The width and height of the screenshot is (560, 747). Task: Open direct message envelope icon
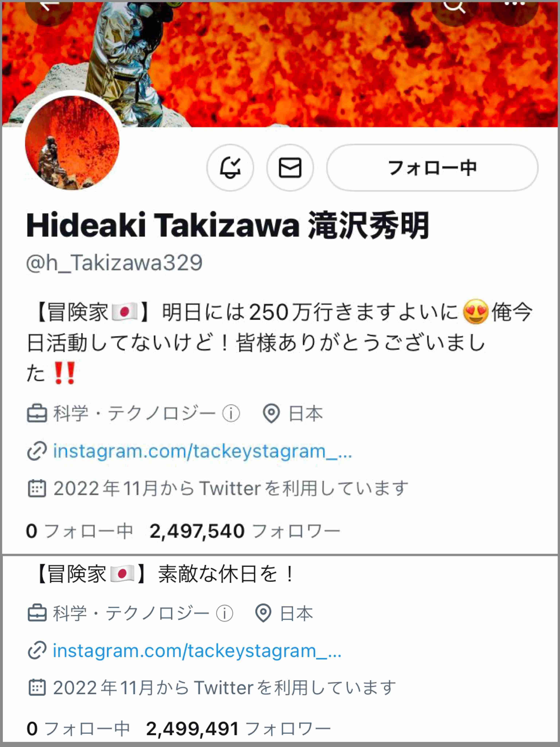pos(290,168)
